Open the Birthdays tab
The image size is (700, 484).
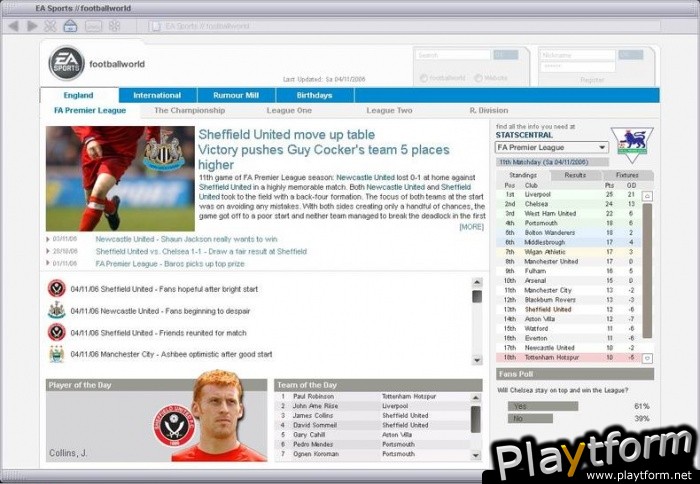coord(315,95)
